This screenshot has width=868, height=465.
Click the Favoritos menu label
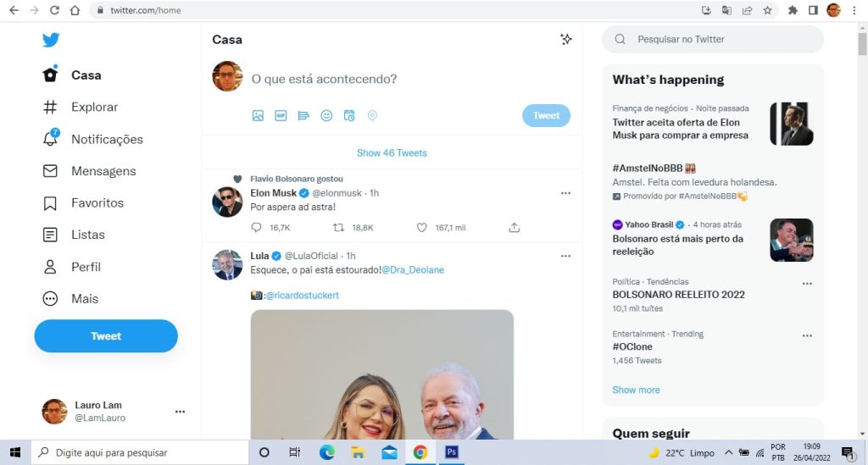pos(97,203)
